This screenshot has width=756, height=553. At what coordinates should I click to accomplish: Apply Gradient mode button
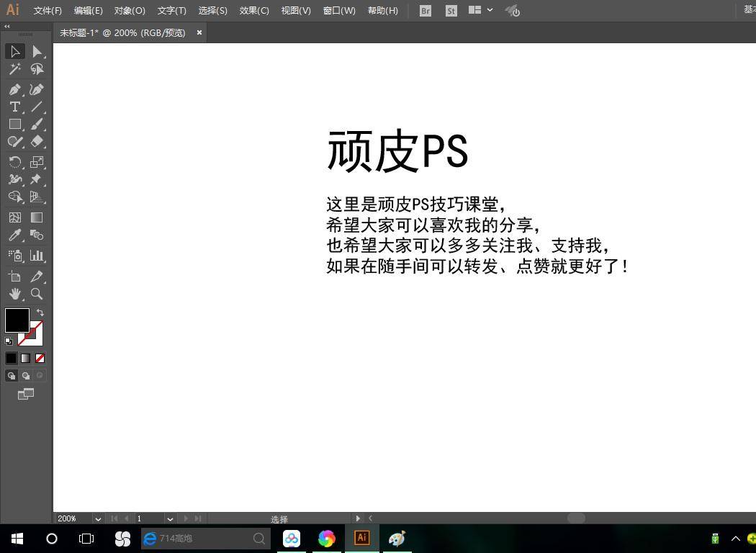tap(25, 358)
